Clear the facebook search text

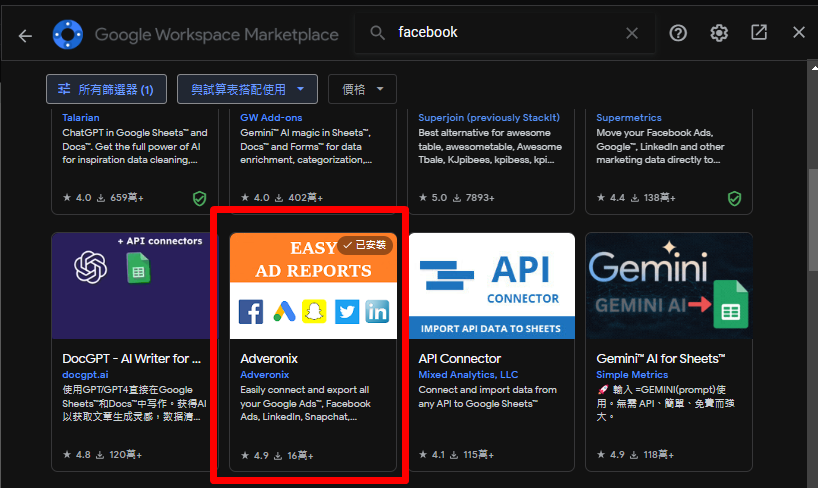click(x=632, y=33)
